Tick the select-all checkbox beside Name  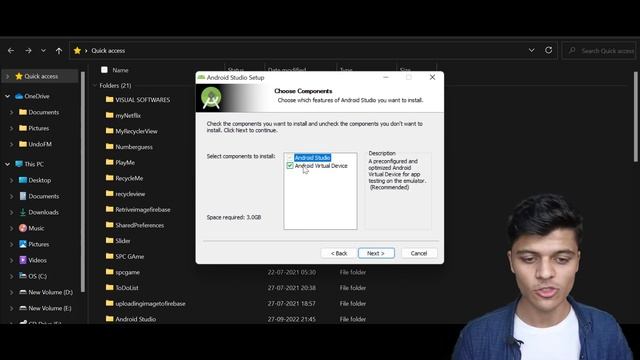[x=104, y=70]
